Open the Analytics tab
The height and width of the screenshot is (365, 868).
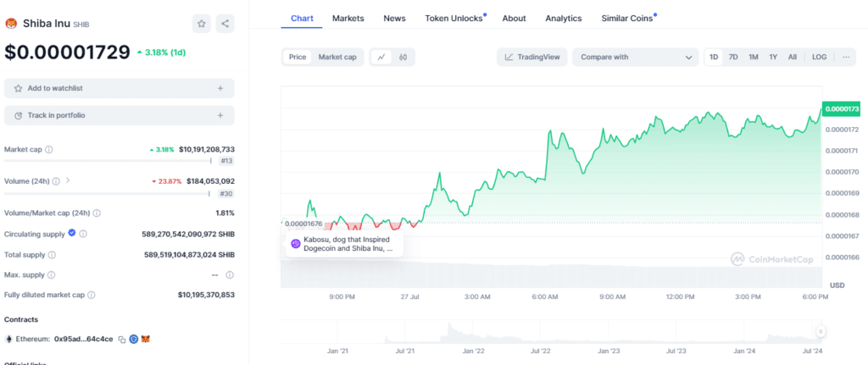point(564,19)
